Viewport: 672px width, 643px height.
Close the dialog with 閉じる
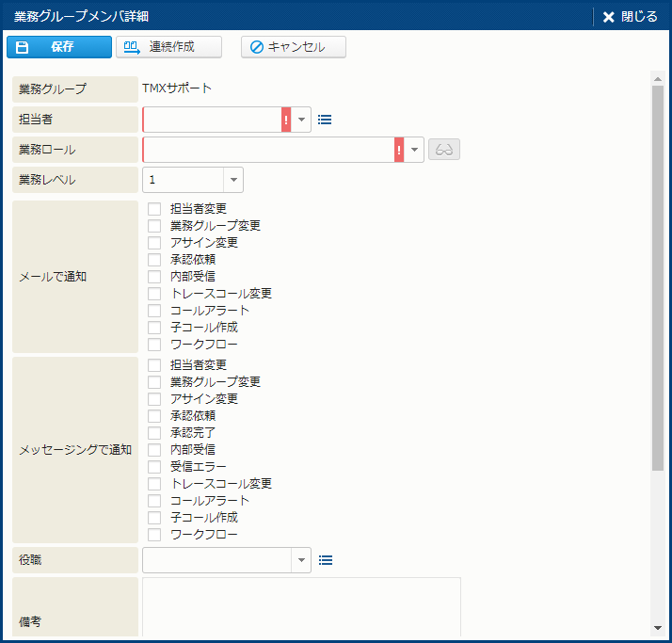click(x=631, y=17)
